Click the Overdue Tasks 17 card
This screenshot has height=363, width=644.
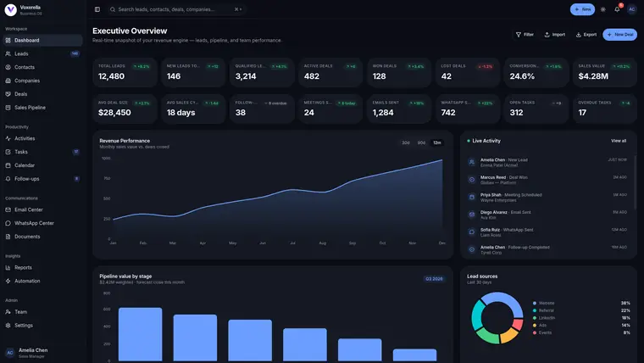click(605, 109)
